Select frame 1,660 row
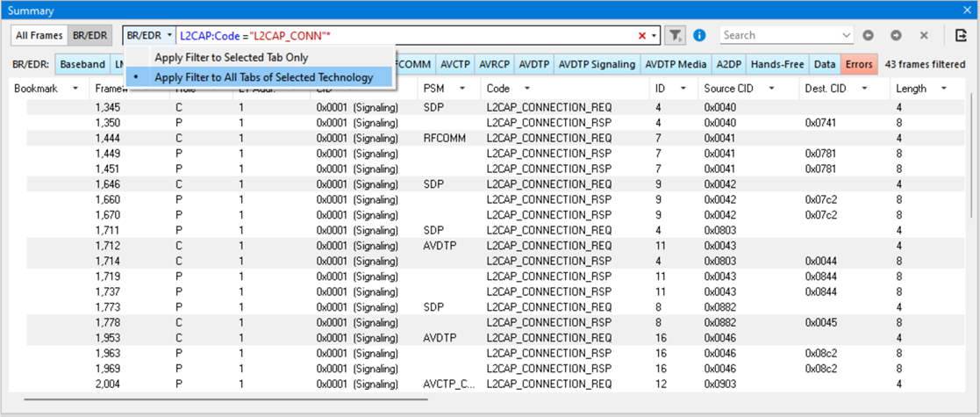This screenshot has height=417, width=980. tap(494, 199)
